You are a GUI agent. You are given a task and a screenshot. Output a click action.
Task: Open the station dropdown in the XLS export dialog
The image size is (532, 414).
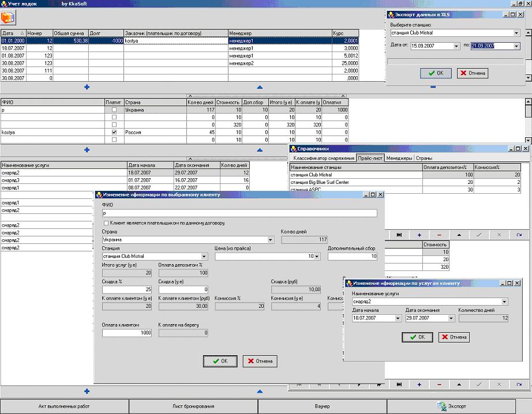516,33
